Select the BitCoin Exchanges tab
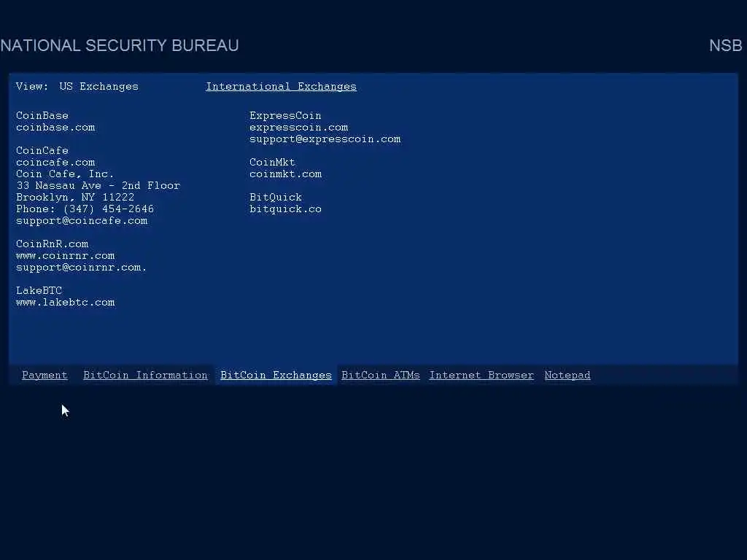Image resolution: width=747 pixels, height=560 pixels. 276,376
